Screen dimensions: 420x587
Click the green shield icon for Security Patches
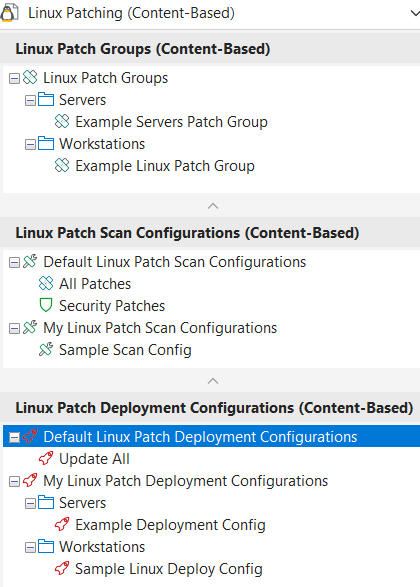46,305
